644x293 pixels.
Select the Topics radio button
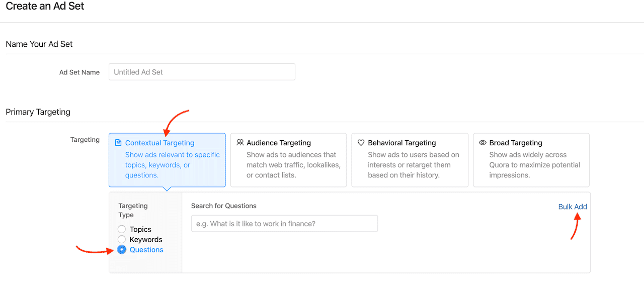pos(122,229)
